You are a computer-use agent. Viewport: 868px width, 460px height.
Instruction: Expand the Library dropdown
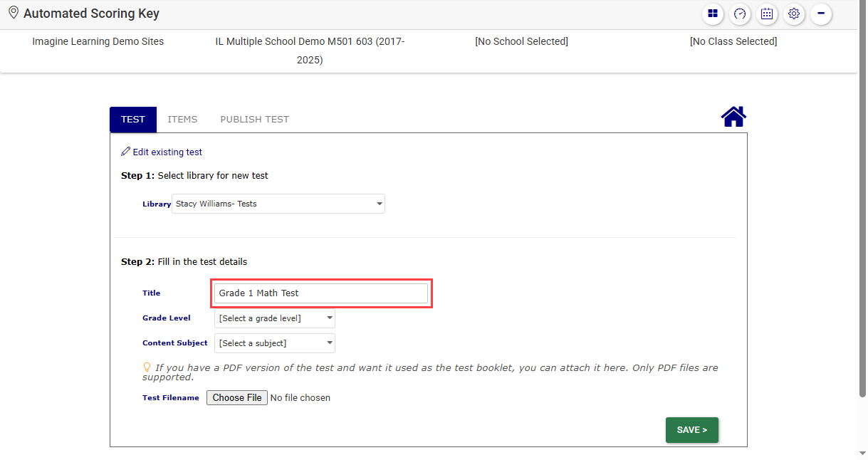pos(278,204)
